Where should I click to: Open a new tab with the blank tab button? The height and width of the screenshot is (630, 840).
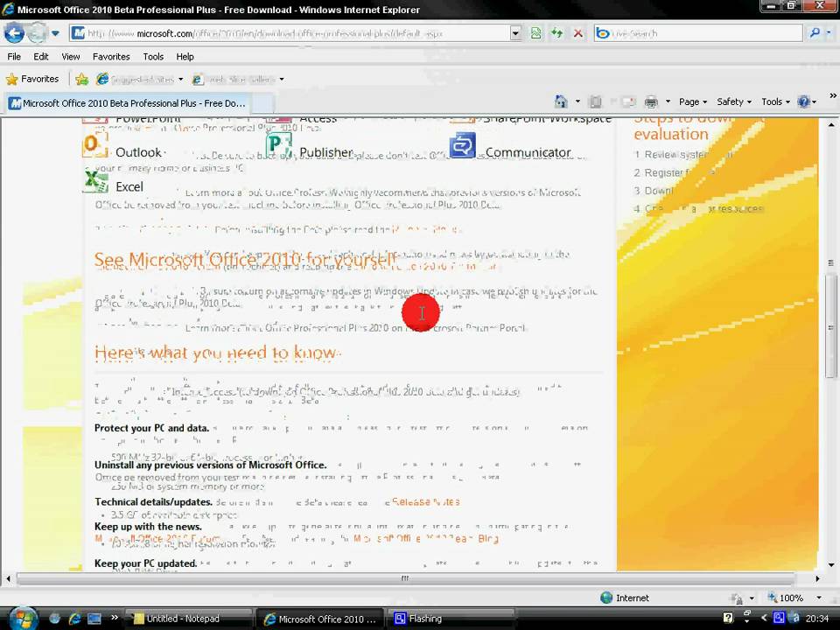(x=263, y=103)
